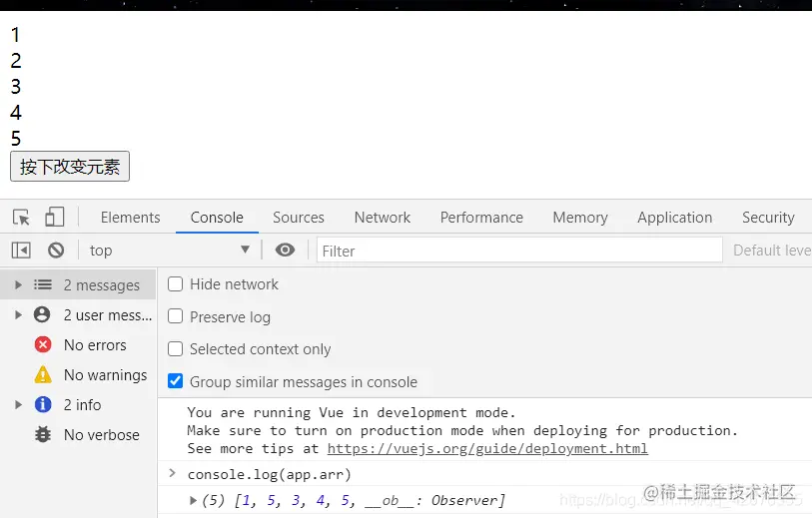Click the 2 info label text
The height and width of the screenshot is (518, 812).
click(x=82, y=404)
